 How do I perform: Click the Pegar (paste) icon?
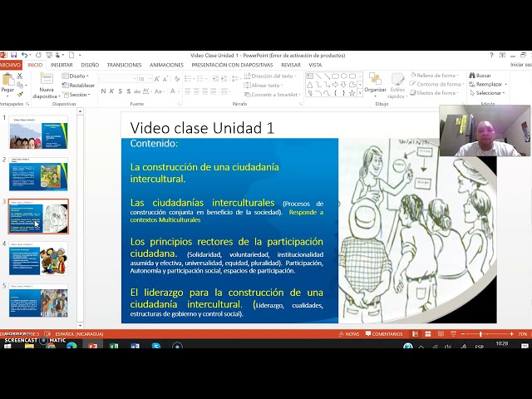click(x=7, y=82)
